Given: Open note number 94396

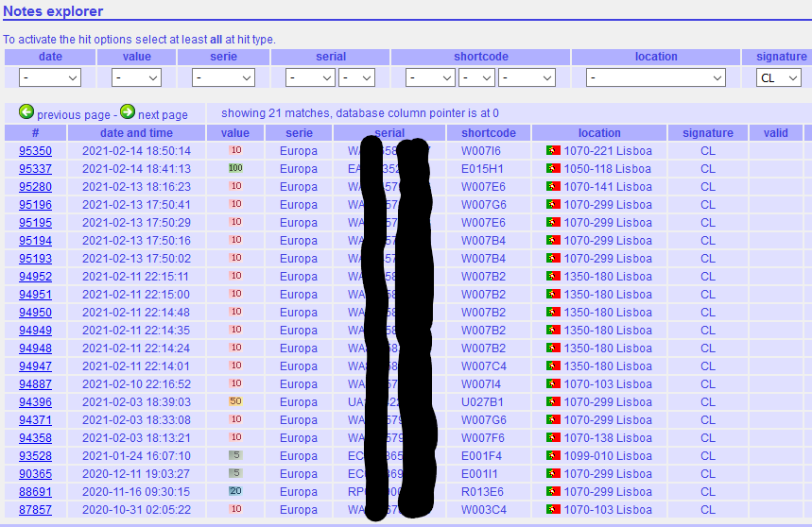Looking at the screenshot, I should 35,401.
